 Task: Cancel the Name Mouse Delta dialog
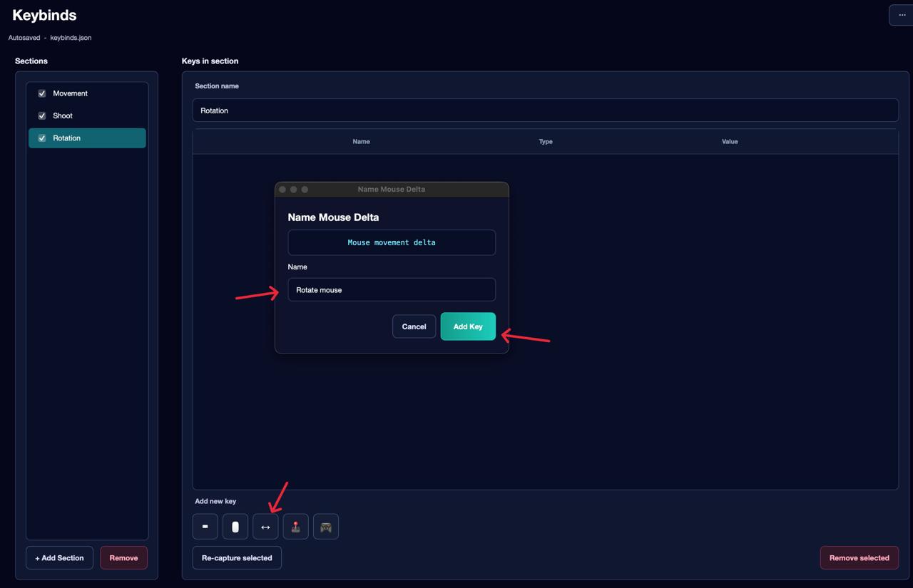pos(414,326)
